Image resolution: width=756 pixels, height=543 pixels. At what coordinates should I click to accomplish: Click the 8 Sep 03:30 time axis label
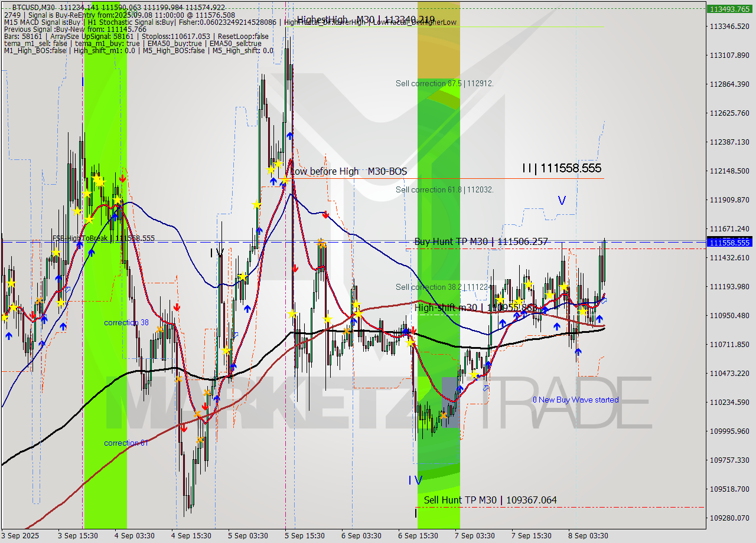point(588,536)
